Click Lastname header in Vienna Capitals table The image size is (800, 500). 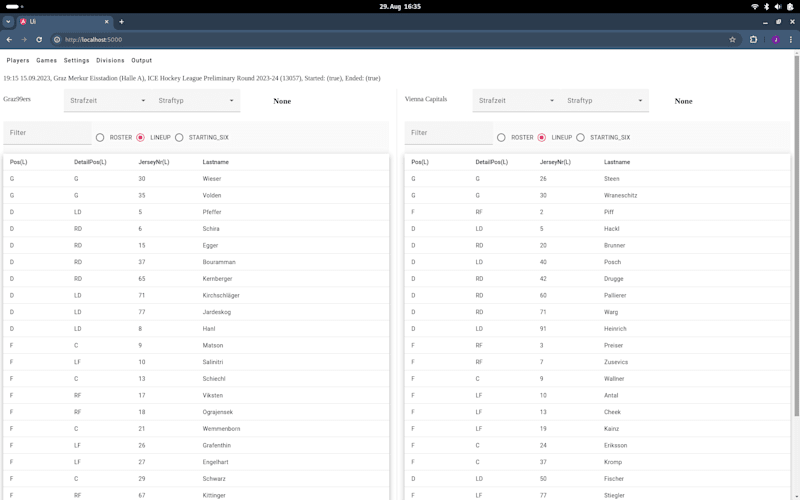tap(617, 162)
